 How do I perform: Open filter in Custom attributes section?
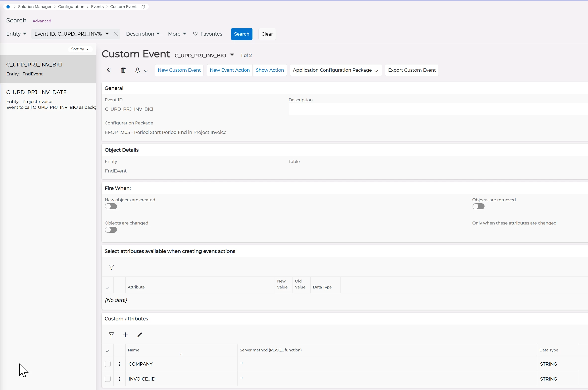pyautogui.click(x=111, y=335)
